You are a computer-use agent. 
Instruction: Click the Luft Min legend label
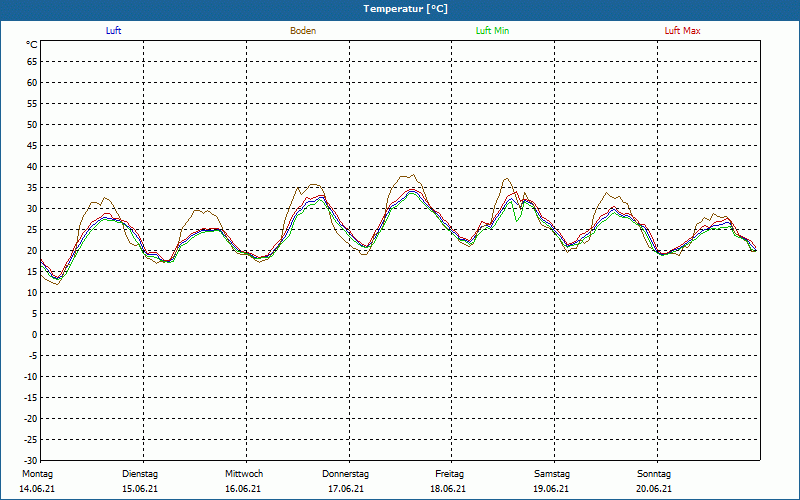492,31
